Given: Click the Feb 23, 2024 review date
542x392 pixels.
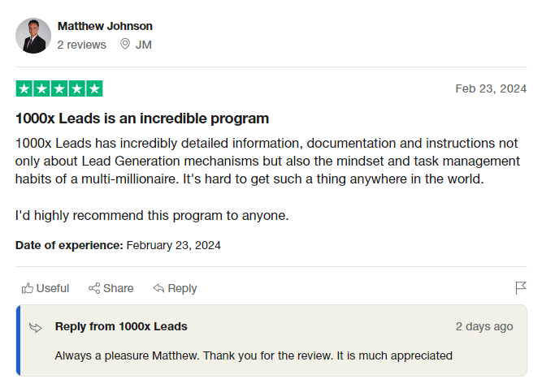Looking at the screenshot, I should click(491, 88).
